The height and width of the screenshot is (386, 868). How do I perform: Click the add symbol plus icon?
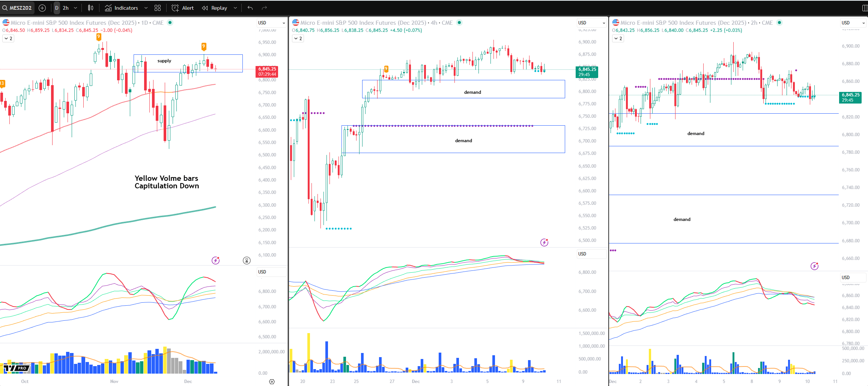pos(42,8)
